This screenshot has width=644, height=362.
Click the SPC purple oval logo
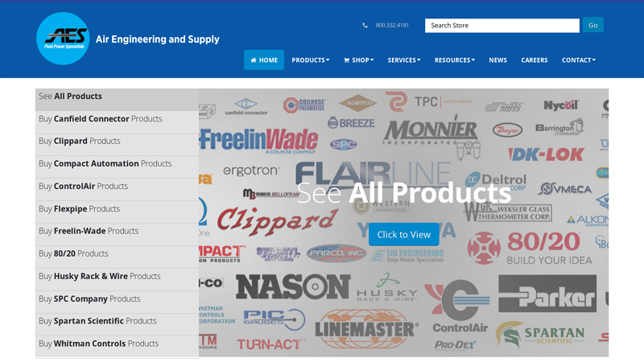pyautogui.click(x=344, y=145)
